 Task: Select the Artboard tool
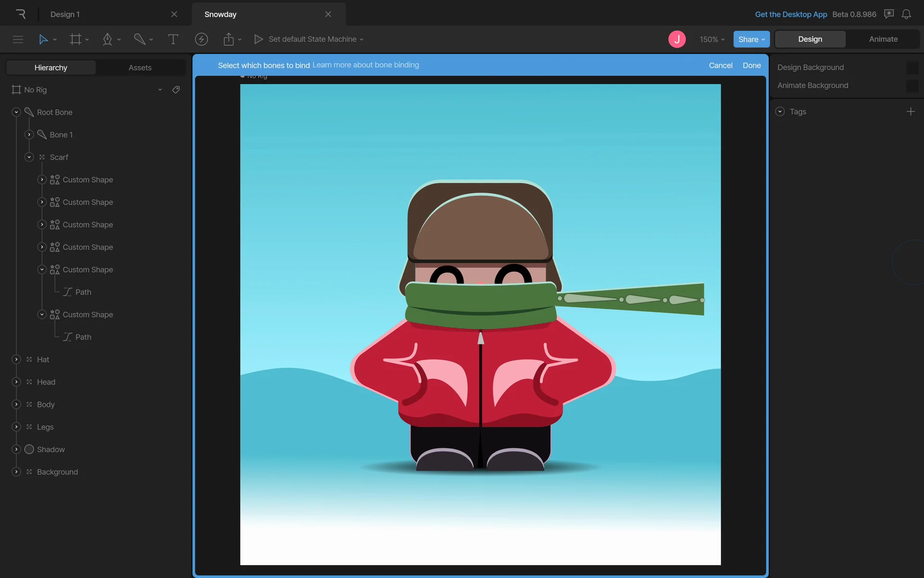(76, 39)
